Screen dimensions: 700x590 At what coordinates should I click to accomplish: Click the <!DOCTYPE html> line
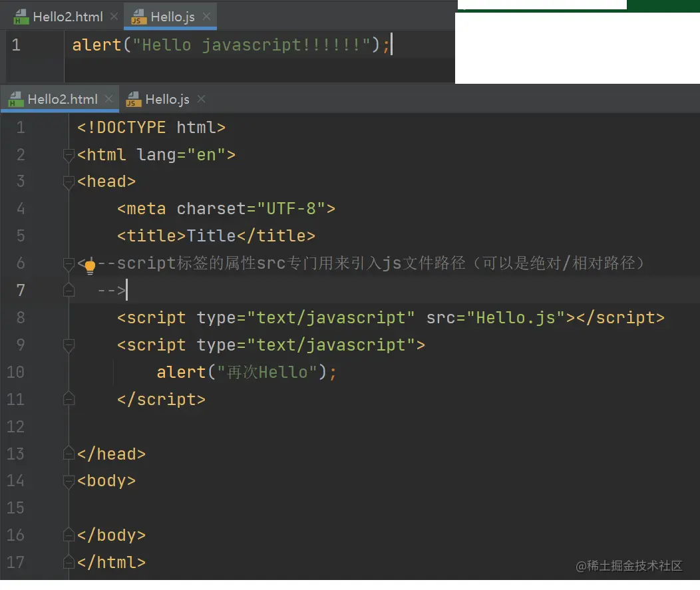(x=151, y=128)
